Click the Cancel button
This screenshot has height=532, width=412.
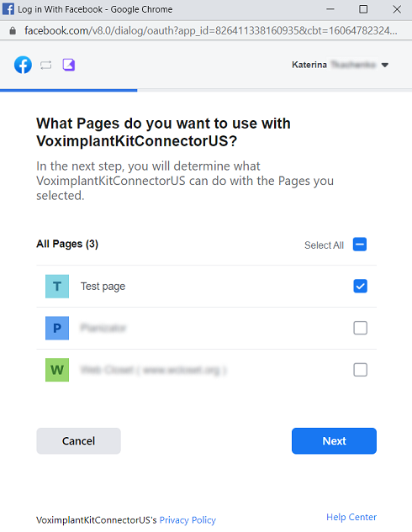(x=78, y=440)
